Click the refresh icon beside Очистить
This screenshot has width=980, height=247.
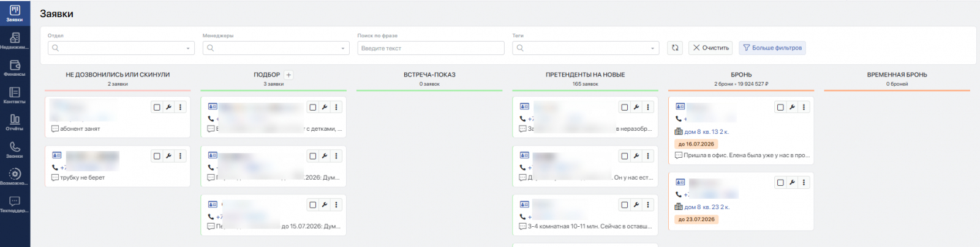(675, 48)
